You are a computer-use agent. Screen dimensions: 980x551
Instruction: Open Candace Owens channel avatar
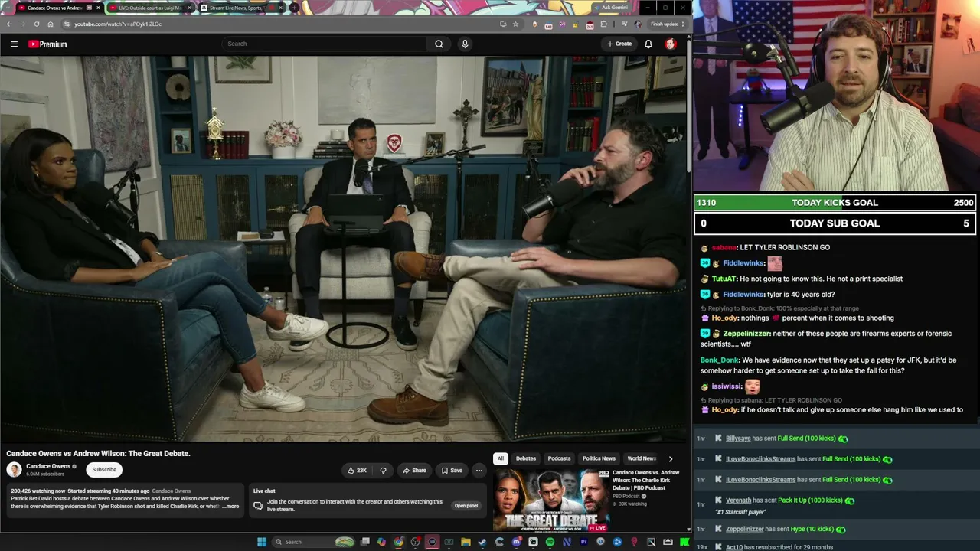(x=14, y=469)
